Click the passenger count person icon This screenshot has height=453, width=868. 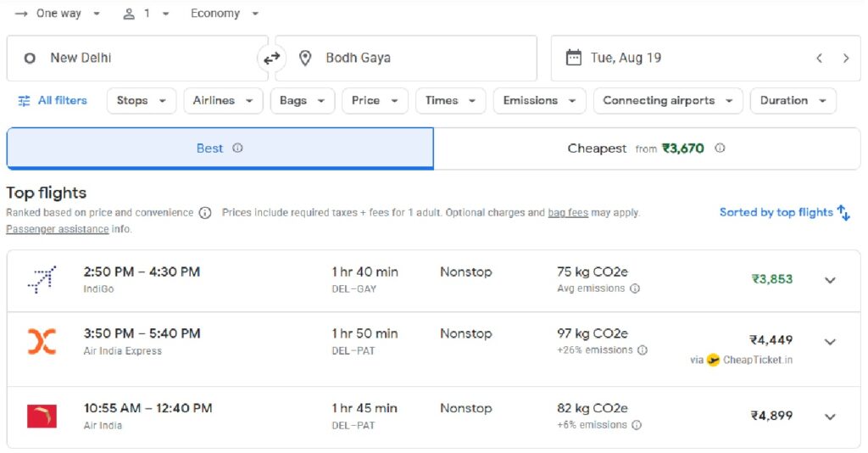tap(129, 14)
